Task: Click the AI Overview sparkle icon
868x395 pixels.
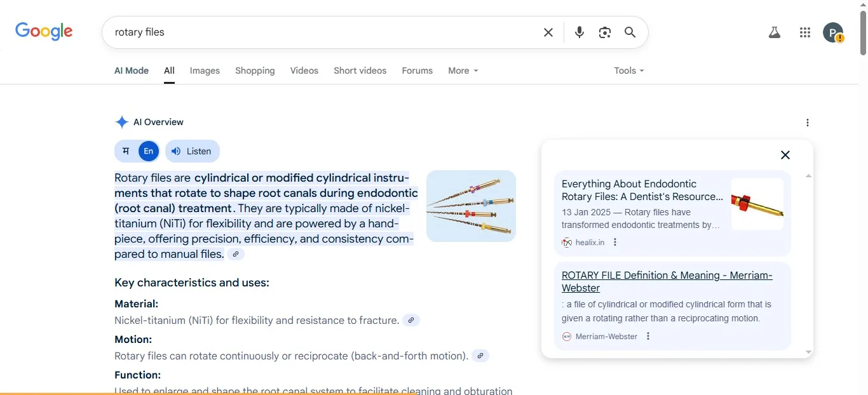Action: 121,122
